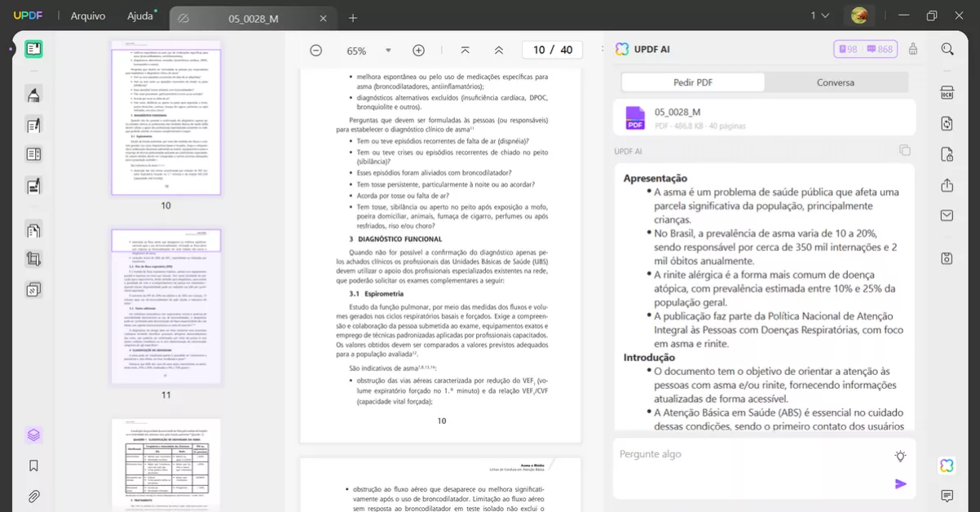Open the Edit PDF tool
Screen dimensions: 980x512
tap(33, 126)
